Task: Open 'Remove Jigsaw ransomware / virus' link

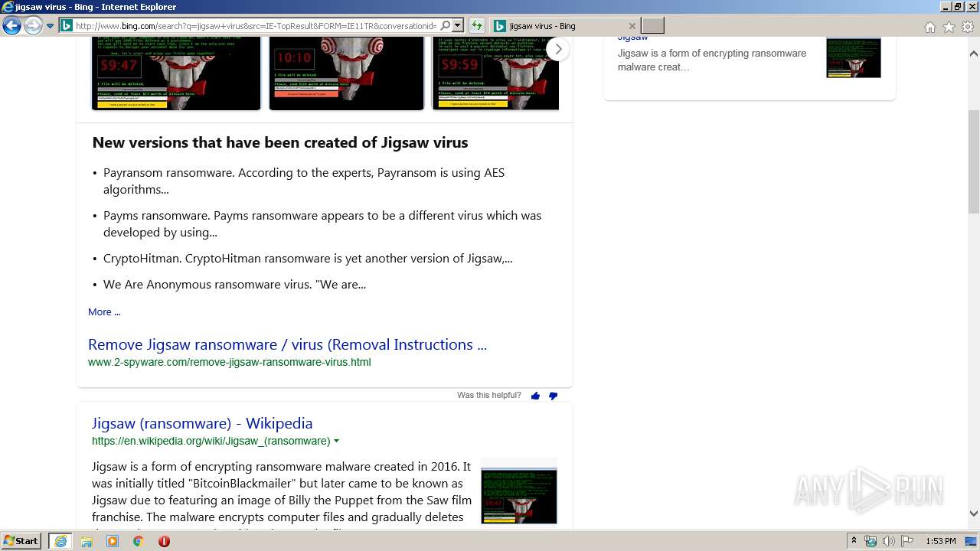Action: pos(287,344)
